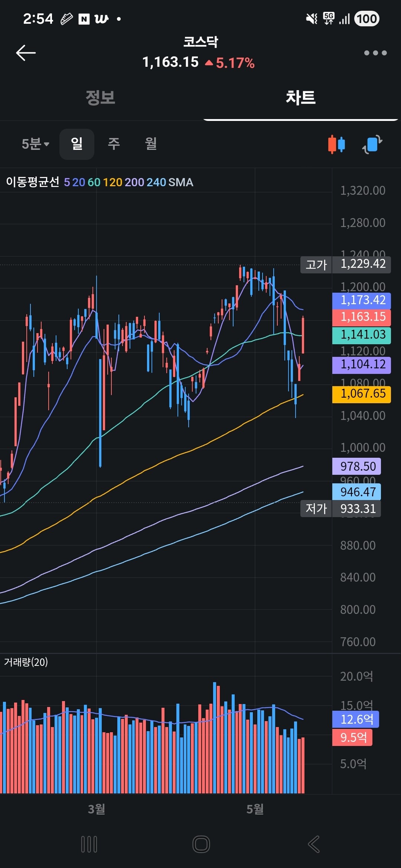Screen dimensions: 401x868
Task: Select the 일 daily period toggle
Action: pos(77,144)
